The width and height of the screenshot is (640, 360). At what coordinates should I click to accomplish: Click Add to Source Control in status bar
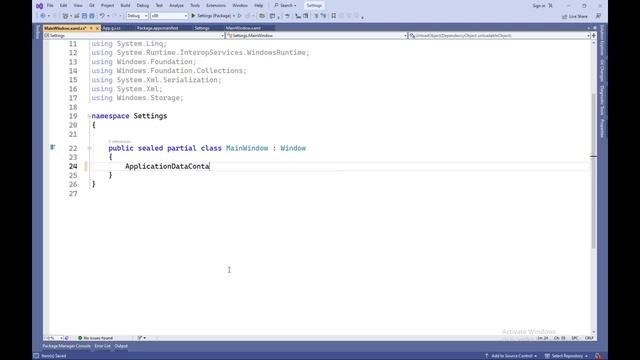pyautogui.click(x=511, y=356)
